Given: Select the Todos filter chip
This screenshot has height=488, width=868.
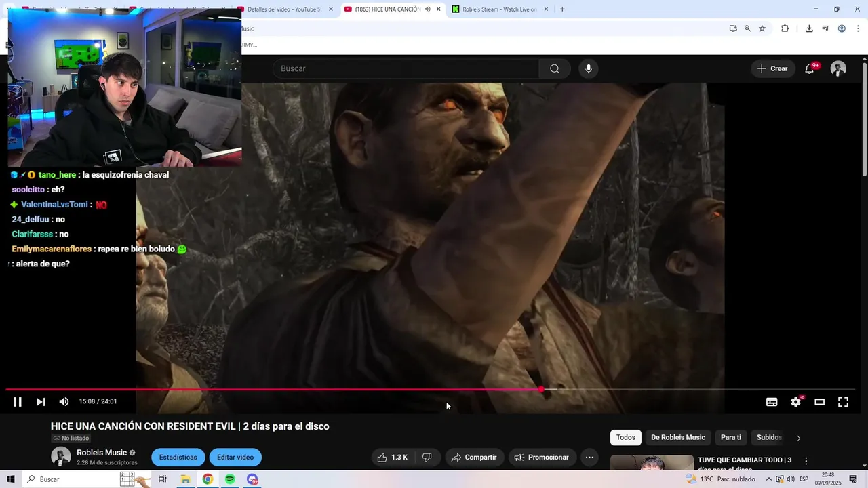Looking at the screenshot, I should point(626,438).
